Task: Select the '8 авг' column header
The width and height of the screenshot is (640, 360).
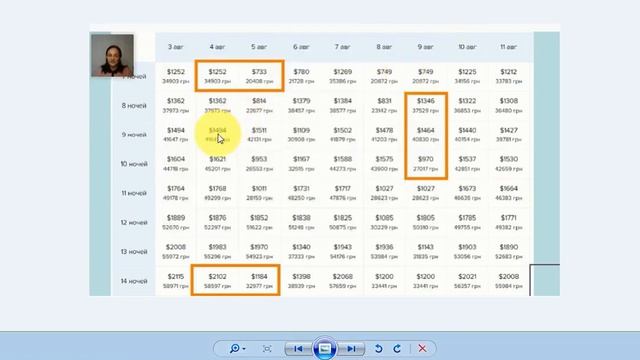Action: (x=384, y=47)
